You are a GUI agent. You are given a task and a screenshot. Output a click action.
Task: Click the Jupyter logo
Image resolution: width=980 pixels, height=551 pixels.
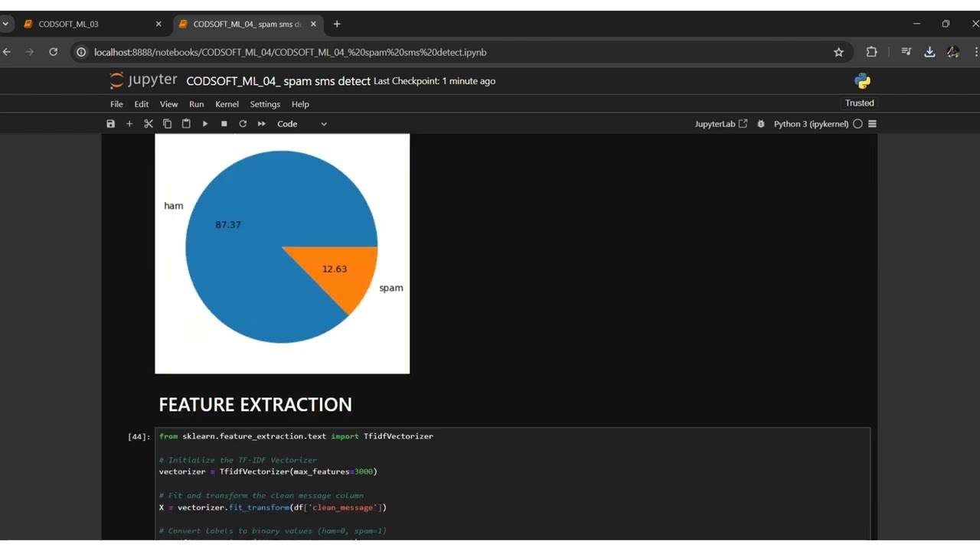pyautogui.click(x=143, y=80)
